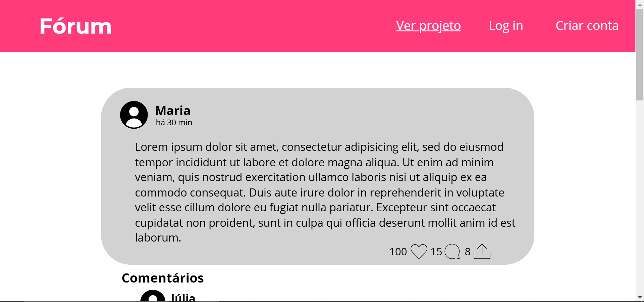
Task: Click Júlia's partially visible avatar
Action: click(153, 296)
